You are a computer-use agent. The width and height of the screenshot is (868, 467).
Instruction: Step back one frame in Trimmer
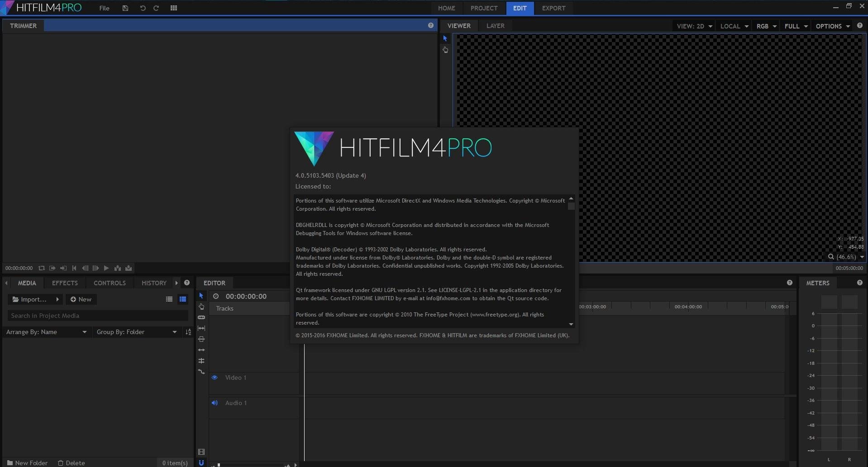pos(85,268)
